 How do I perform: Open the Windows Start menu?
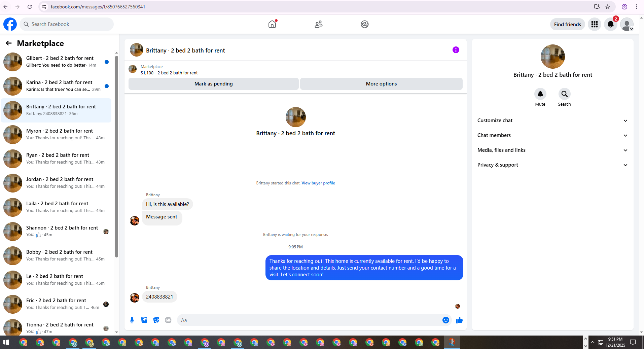pos(6,343)
